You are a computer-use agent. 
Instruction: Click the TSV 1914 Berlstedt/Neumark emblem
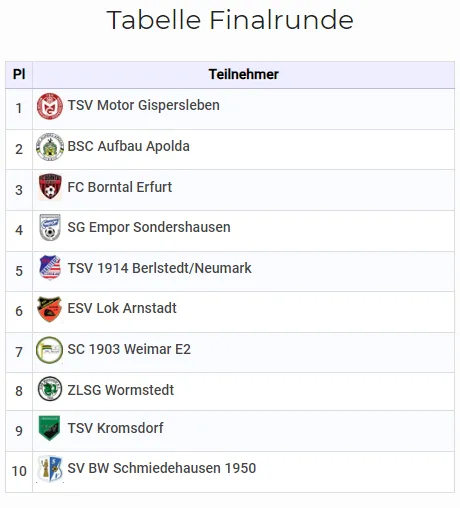click(50, 268)
